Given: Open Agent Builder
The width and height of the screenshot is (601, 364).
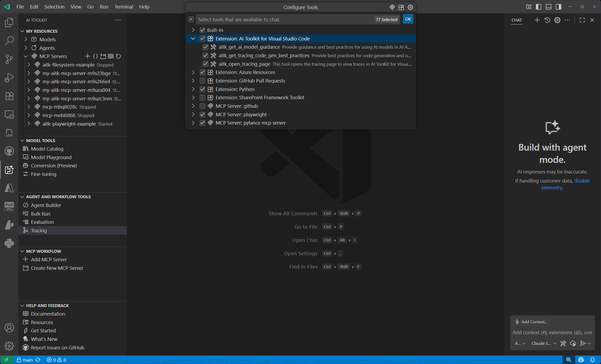Looking at the screenshot, I should [46, 205].
